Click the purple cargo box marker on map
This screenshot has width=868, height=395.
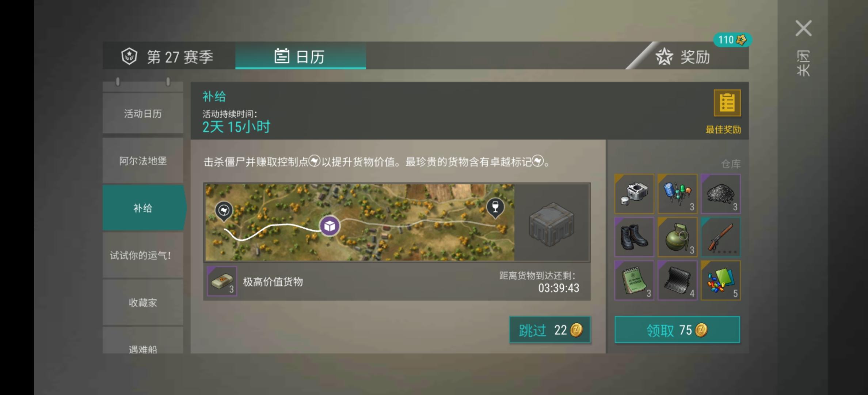330,226
